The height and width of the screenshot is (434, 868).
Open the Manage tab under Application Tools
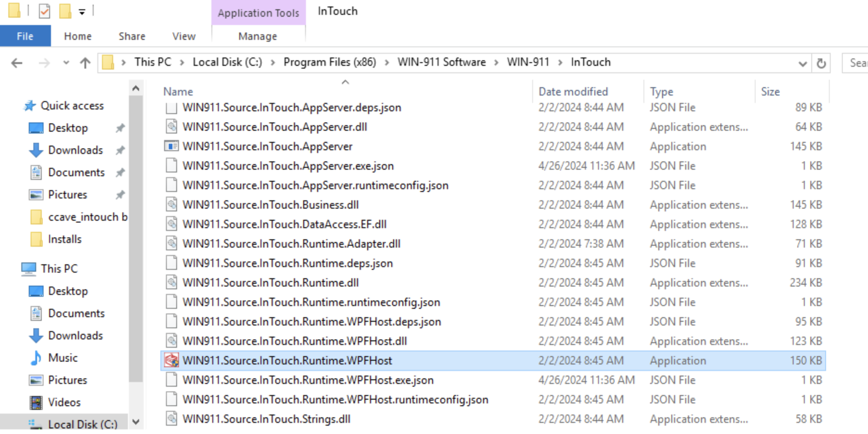coord(258,36)
